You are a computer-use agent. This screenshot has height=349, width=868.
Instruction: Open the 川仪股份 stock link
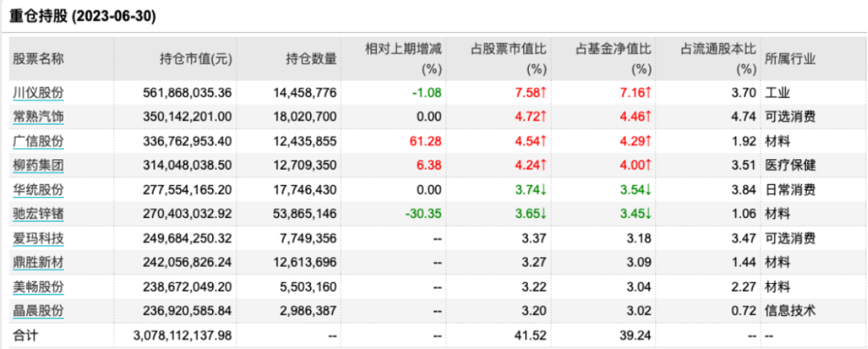pyautogui.click(x=39, y=92)
